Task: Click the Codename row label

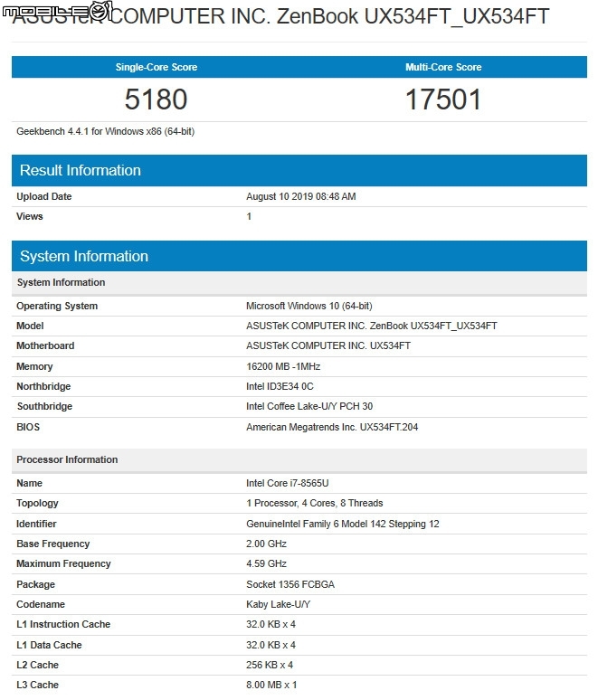Action: pos(41,604)
